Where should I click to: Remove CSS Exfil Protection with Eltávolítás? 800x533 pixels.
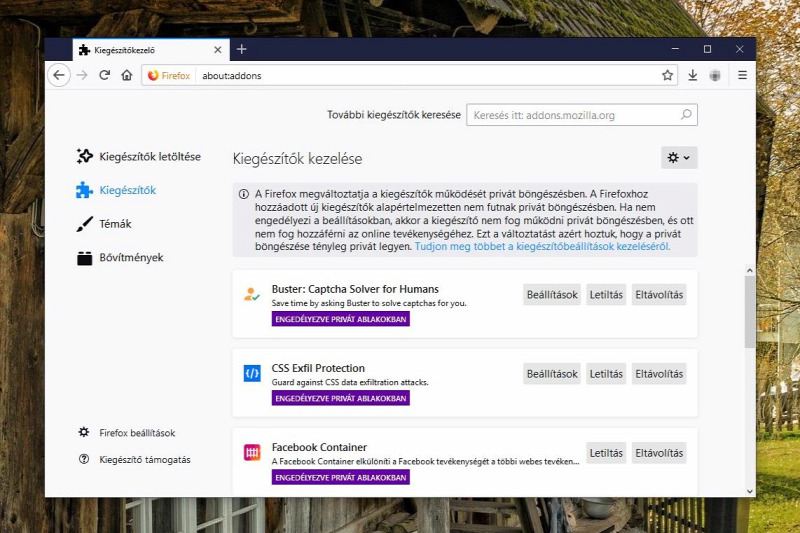point(659,374)
